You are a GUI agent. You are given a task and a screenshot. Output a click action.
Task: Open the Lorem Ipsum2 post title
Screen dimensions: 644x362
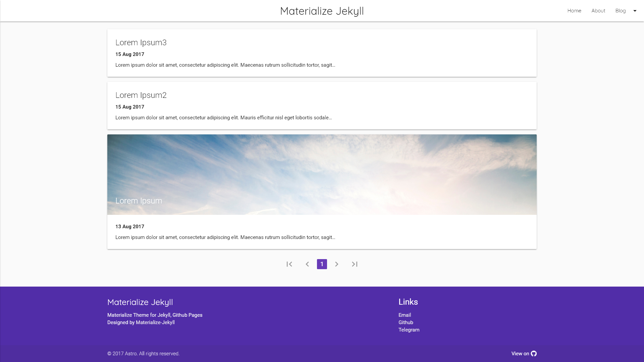[141, 95]
